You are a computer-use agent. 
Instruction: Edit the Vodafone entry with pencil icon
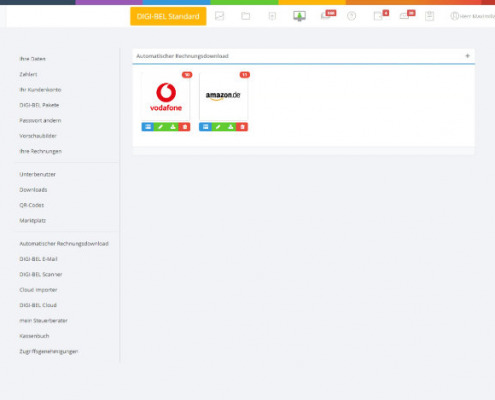click(x=160, y=127)
